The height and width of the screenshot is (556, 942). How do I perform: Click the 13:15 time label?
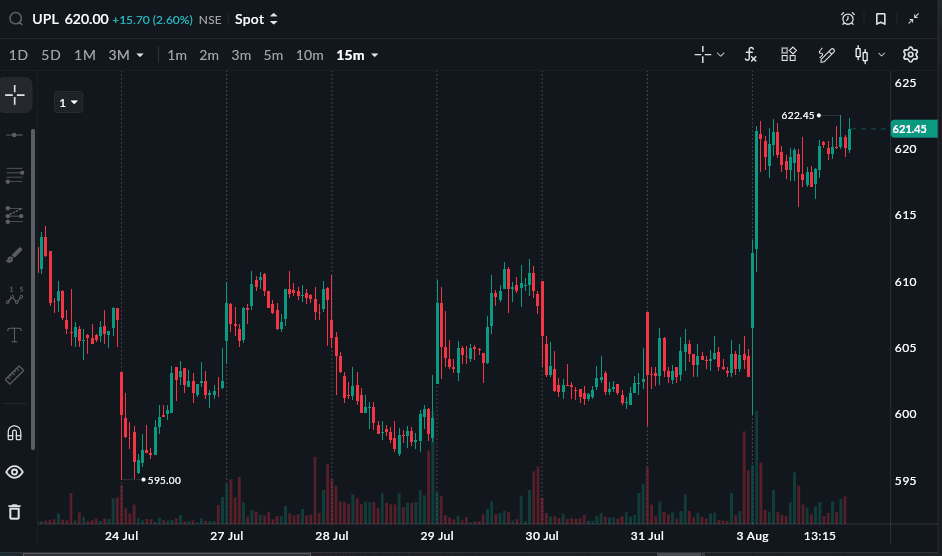coord(819,536)
